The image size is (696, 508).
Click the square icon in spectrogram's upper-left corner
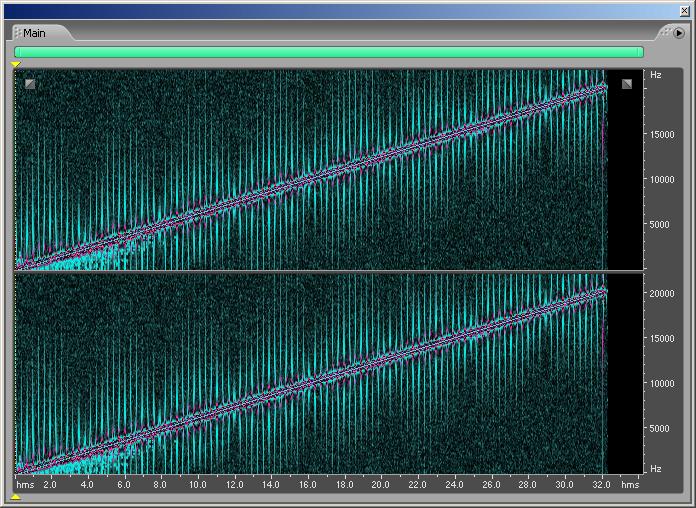pos(30,83)
